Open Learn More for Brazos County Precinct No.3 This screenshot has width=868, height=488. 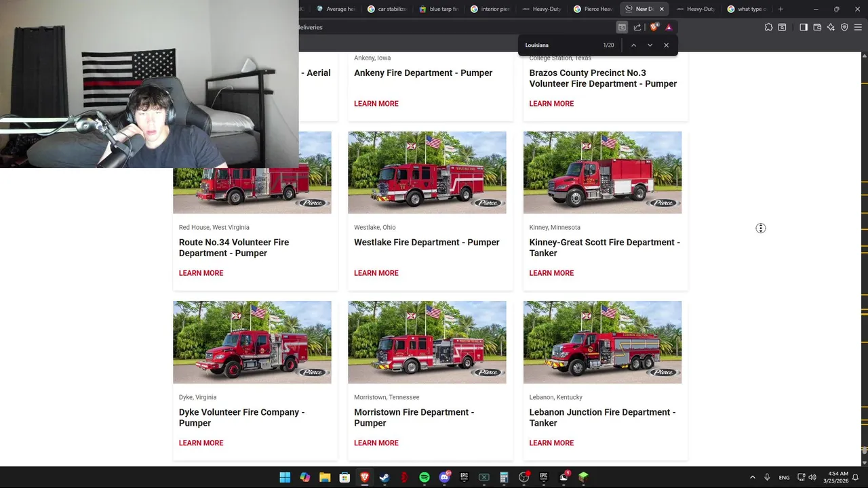point(551,104)
